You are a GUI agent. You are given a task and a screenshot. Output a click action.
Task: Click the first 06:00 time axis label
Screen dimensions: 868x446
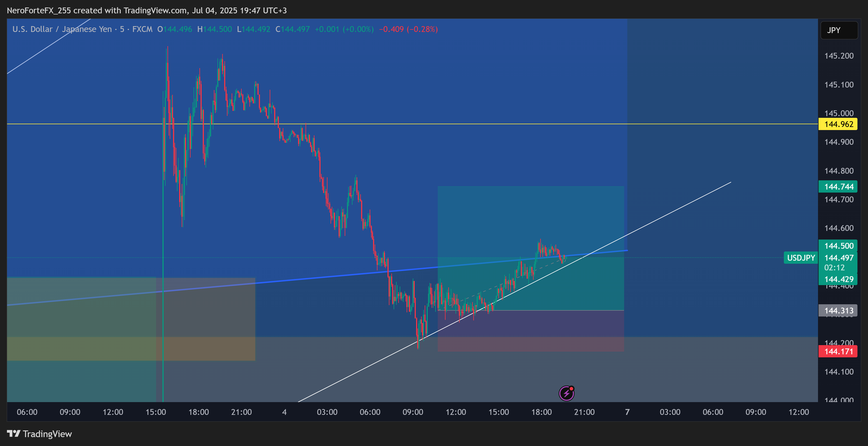[x=27, y=412]
